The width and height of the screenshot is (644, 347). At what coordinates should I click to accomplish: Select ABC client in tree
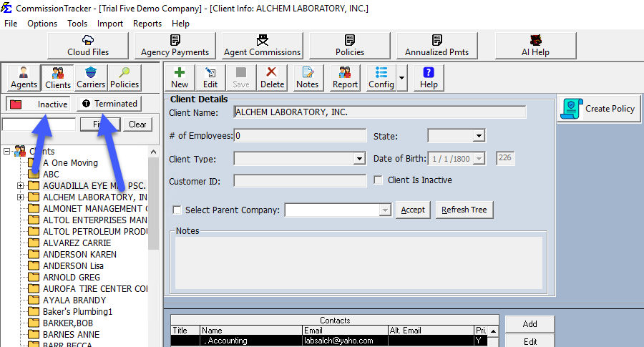(51, 175)
